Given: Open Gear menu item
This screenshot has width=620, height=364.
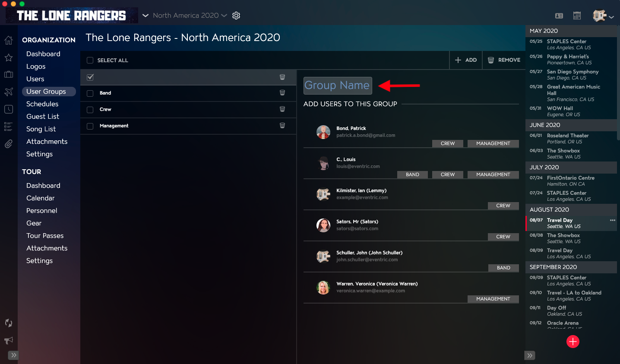Looking at the screenshot, I should 34,223.
